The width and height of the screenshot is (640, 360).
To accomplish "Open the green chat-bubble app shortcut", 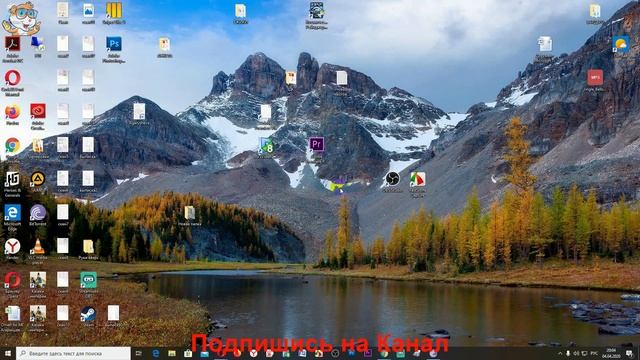I will pyautogui.click(x=88, y=280).
